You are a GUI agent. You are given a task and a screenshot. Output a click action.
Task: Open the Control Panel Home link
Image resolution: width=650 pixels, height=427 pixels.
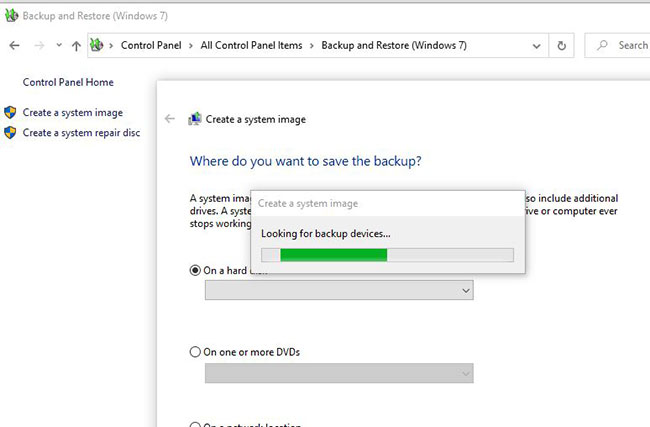coord(68,82)
